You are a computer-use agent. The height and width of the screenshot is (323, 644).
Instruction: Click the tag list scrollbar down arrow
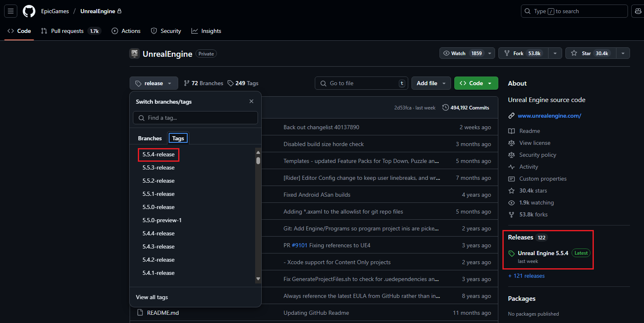pos(258,279)
